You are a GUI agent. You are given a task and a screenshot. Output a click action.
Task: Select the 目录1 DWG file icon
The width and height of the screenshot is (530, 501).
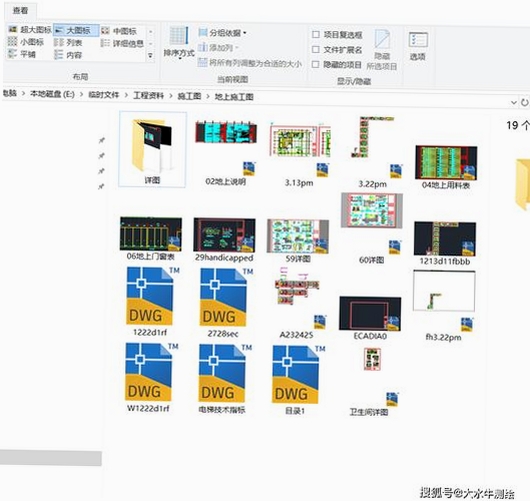296,375
